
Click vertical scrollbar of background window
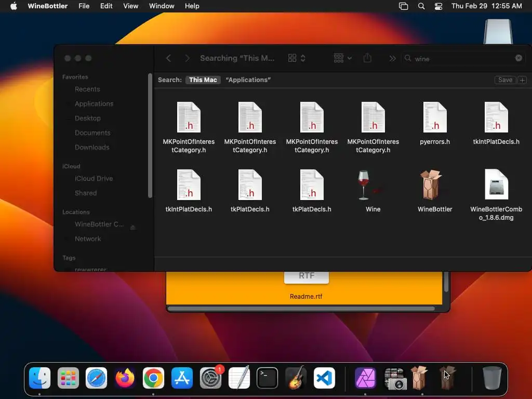pyautogui.click(x=446, y=282)
